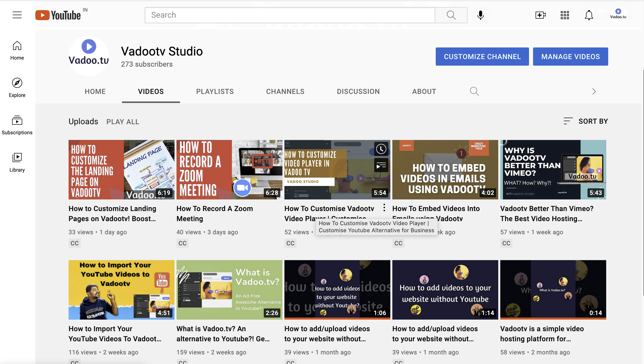The width and height of the screenshot is (644, 364).
Task: Go to Home in the sidebar
Action: 17,50
